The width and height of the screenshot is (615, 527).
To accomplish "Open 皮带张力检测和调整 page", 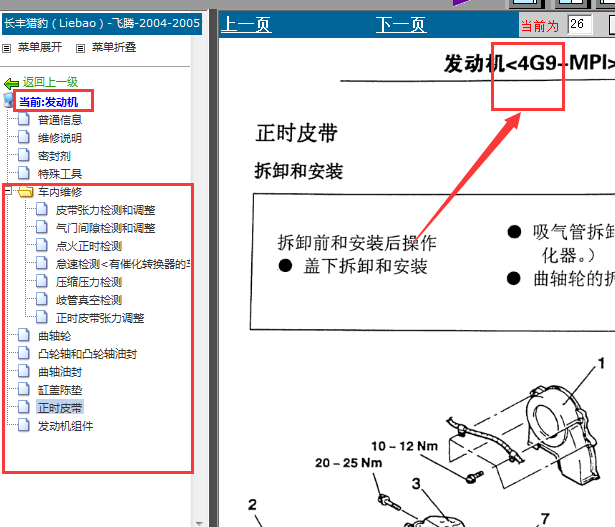I will [x=106, y=210].
